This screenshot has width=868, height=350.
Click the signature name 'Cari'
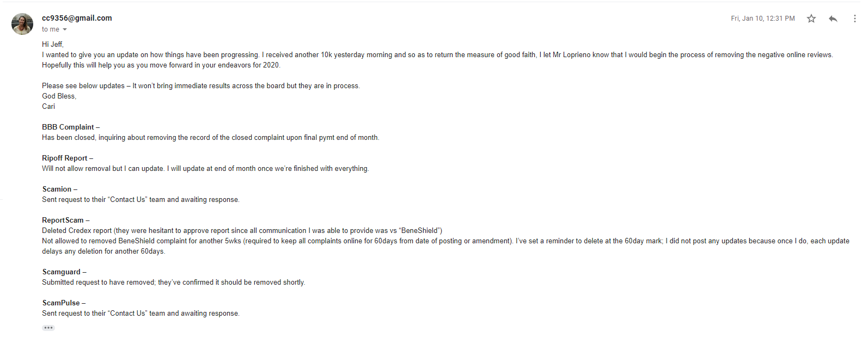(48, 107)
